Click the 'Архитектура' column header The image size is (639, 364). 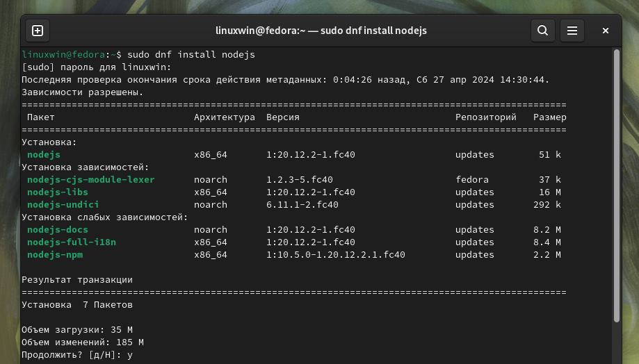tap(225, 117)
